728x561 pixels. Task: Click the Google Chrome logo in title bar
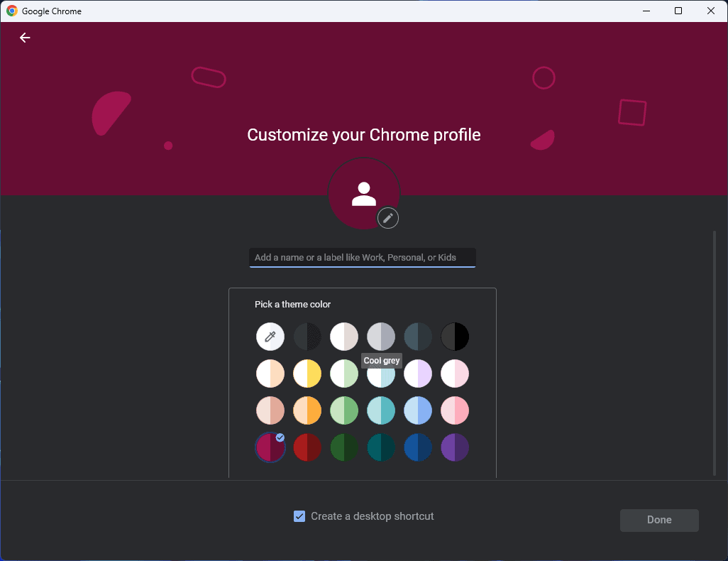click(12, 11)
